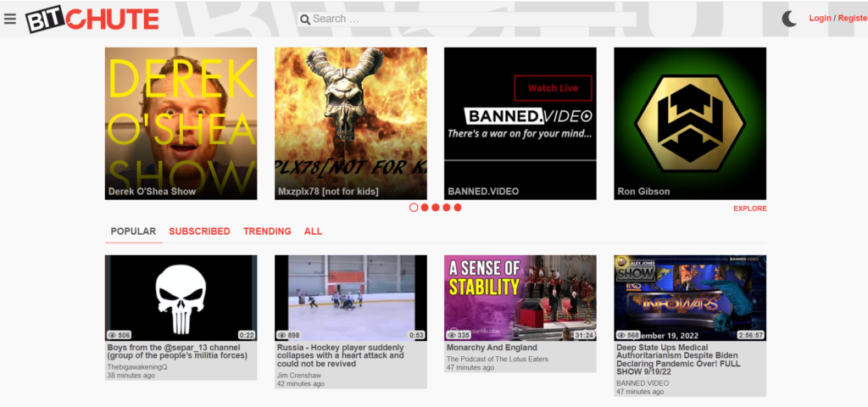This screenshot has height=407, width=868.
Task: Open the hamburger menu icon
Action: pos(10,19)
